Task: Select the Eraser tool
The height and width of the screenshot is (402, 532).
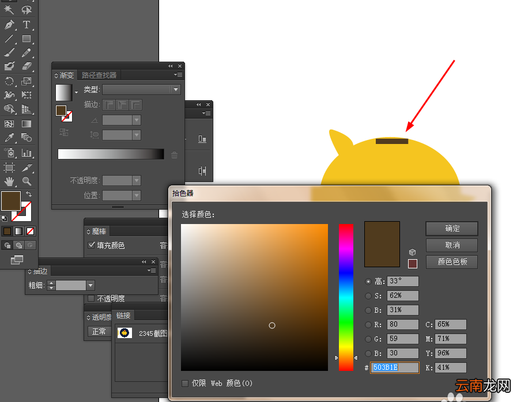Action: [x=27, y=66]
